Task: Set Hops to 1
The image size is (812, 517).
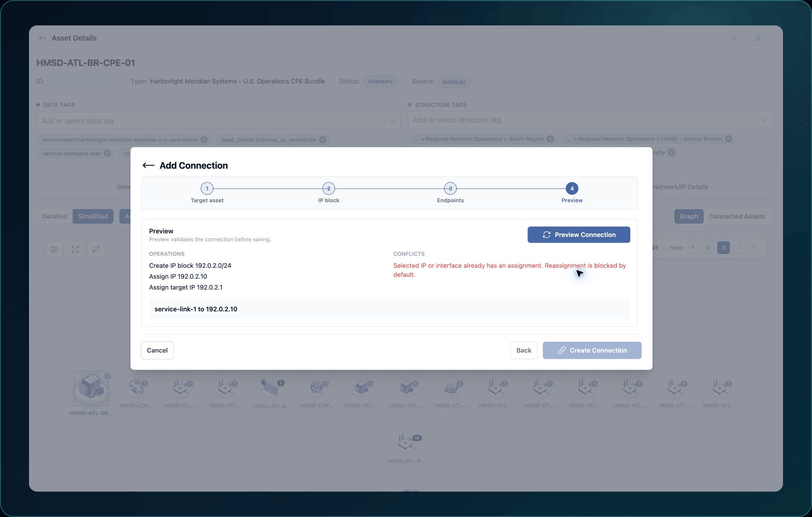Action: click(x=693, y=248)
